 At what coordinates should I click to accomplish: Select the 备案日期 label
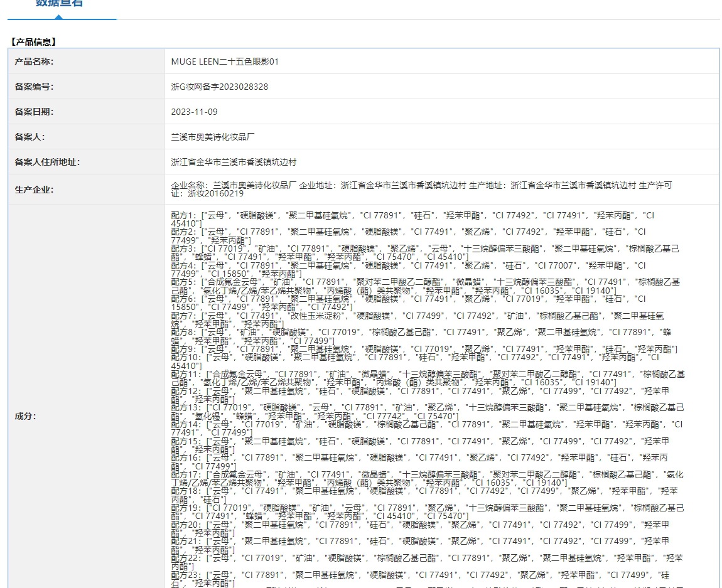point(34,112)
